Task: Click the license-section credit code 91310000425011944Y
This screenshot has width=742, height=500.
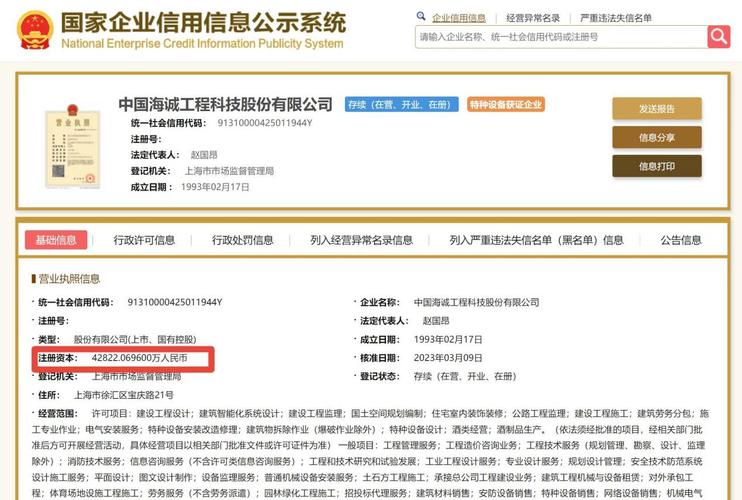Action: [x=175, y=302]
